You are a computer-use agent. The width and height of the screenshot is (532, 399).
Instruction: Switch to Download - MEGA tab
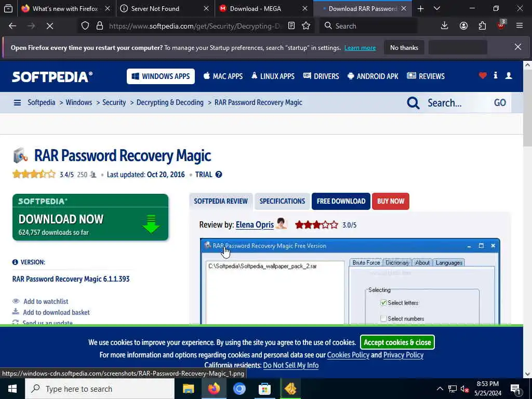(256, 9)
